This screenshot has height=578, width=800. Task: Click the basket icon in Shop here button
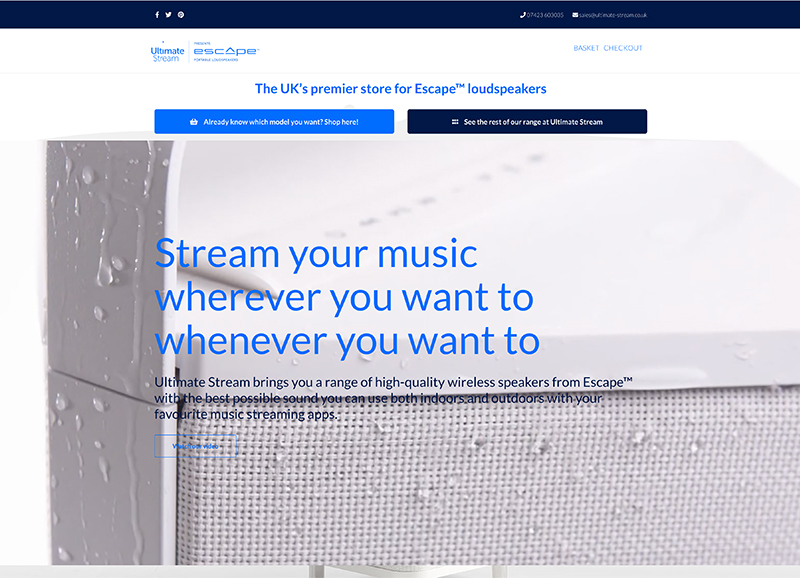[194, 122]
